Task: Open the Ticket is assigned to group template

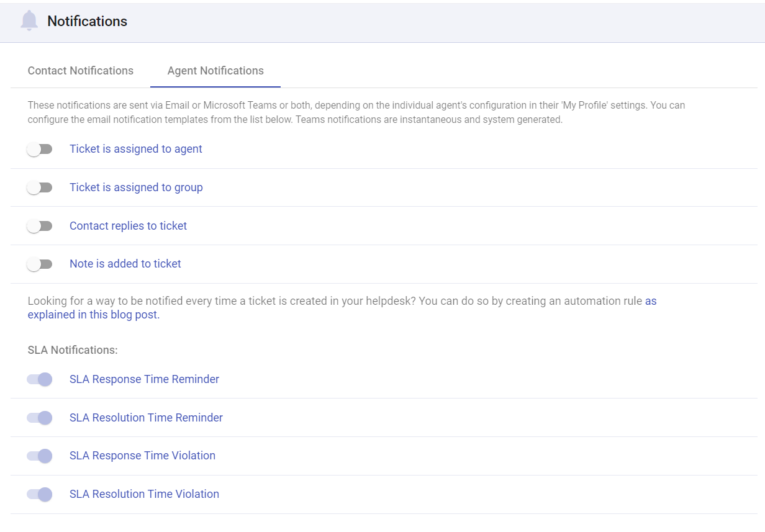Action: [136, 187]
